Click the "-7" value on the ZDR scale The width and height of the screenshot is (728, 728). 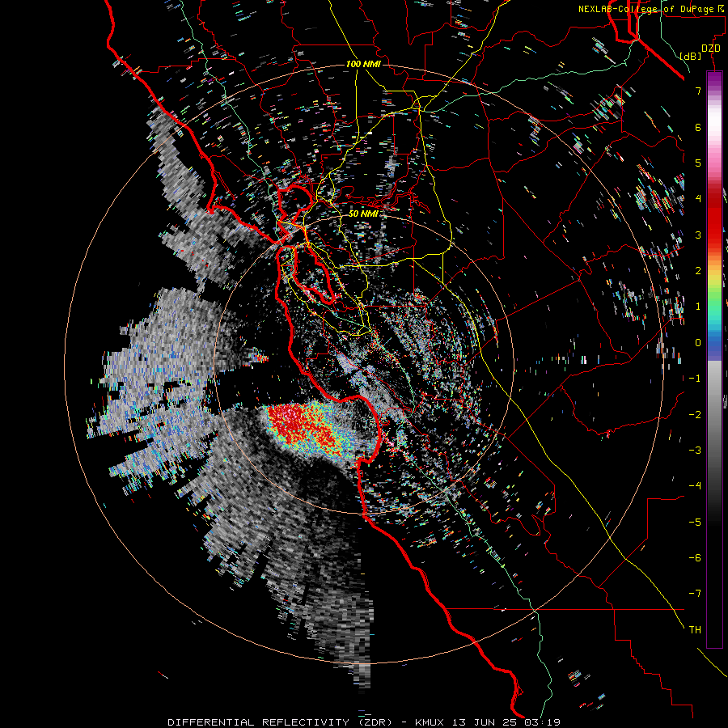click(695, 594)
